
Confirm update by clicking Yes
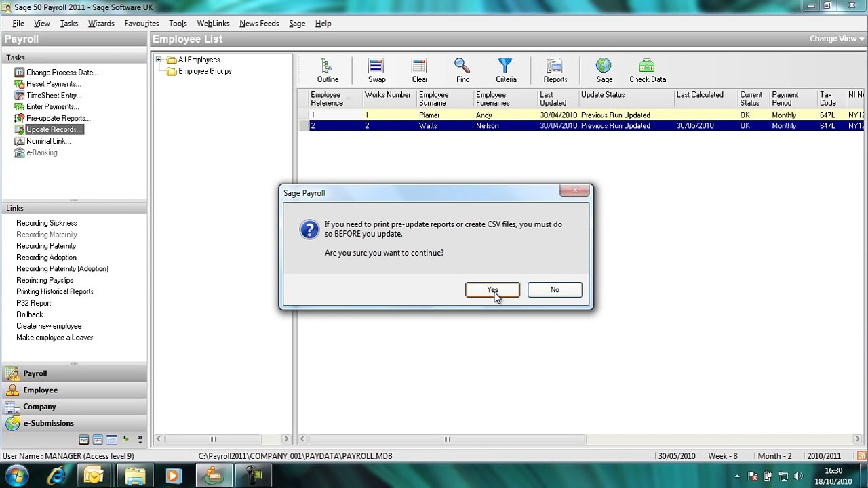(492, 289)
